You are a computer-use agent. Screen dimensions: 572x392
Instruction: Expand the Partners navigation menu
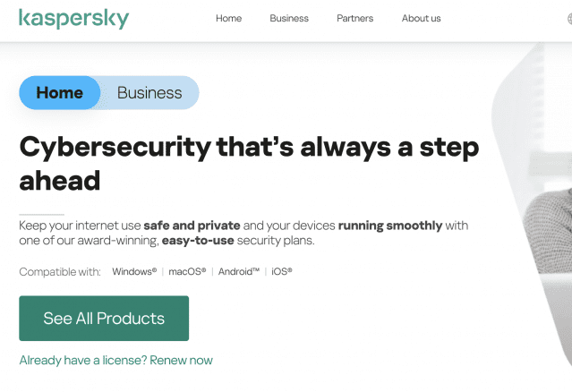[x=354, y=19]
